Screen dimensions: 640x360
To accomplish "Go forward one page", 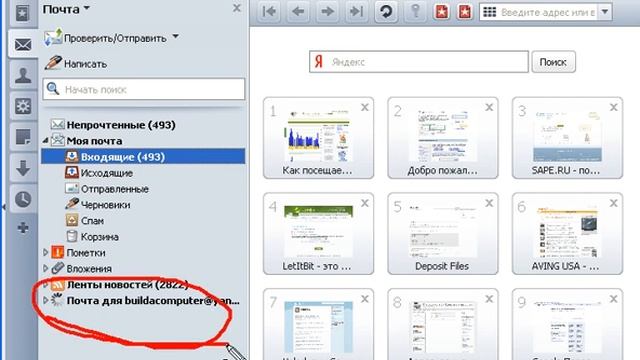I will (327, 11).
